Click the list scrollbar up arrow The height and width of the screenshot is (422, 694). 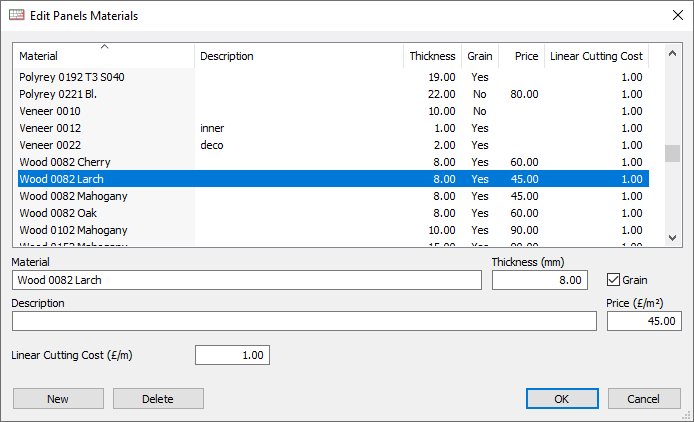672,54
